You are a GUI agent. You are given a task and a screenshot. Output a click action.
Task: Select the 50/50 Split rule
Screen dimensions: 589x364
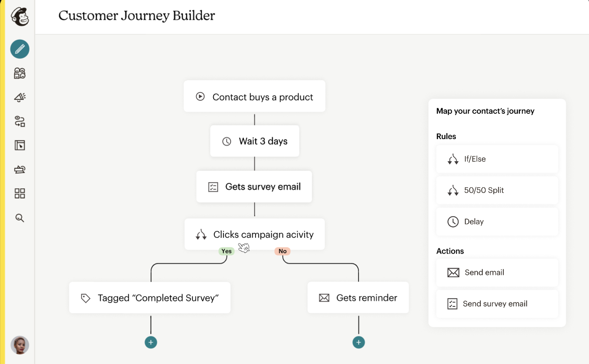click(497, 190)
